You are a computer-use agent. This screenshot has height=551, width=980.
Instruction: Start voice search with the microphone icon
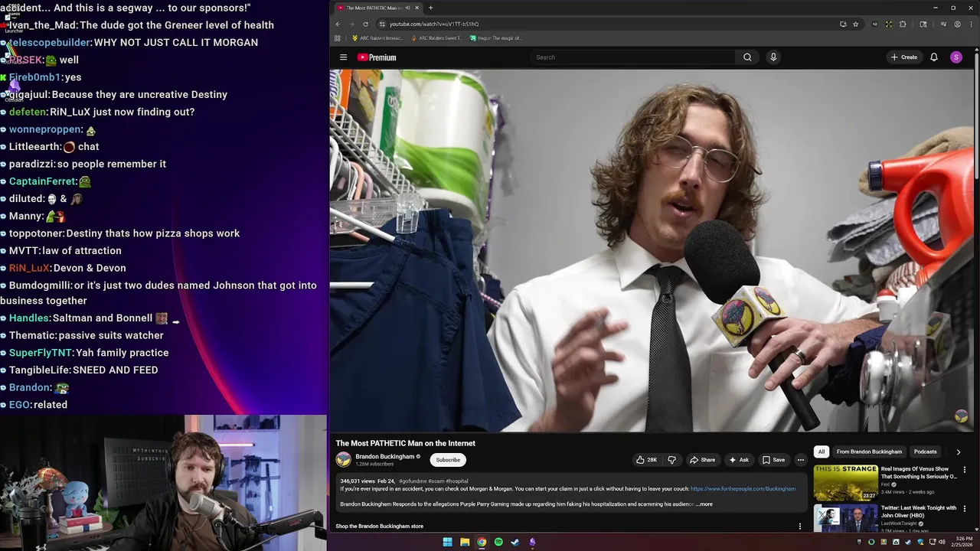click(773, 57)
